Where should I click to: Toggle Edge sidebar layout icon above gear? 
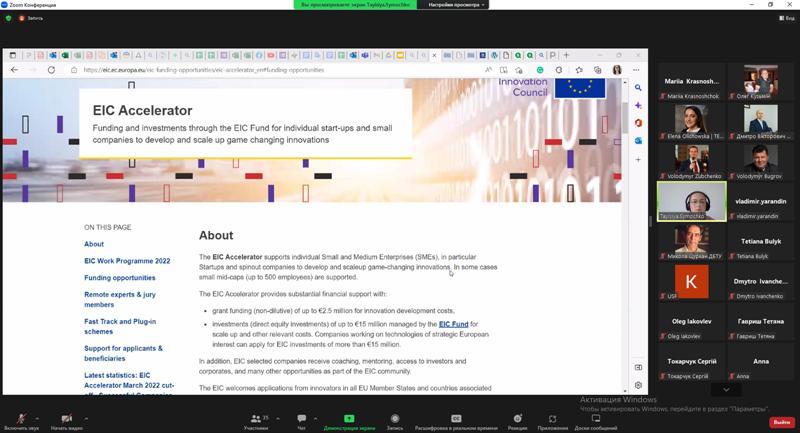pyautogui.click(x=638, y=367)
